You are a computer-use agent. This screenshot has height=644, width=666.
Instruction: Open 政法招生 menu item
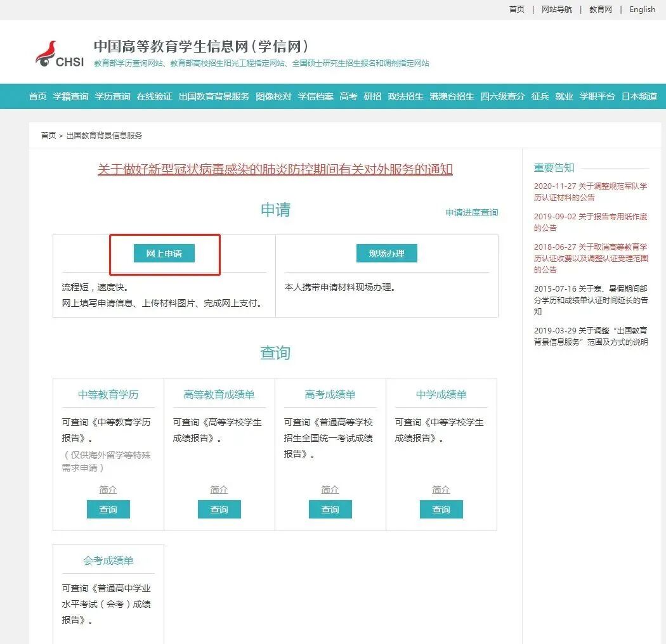tap(406, 96)
